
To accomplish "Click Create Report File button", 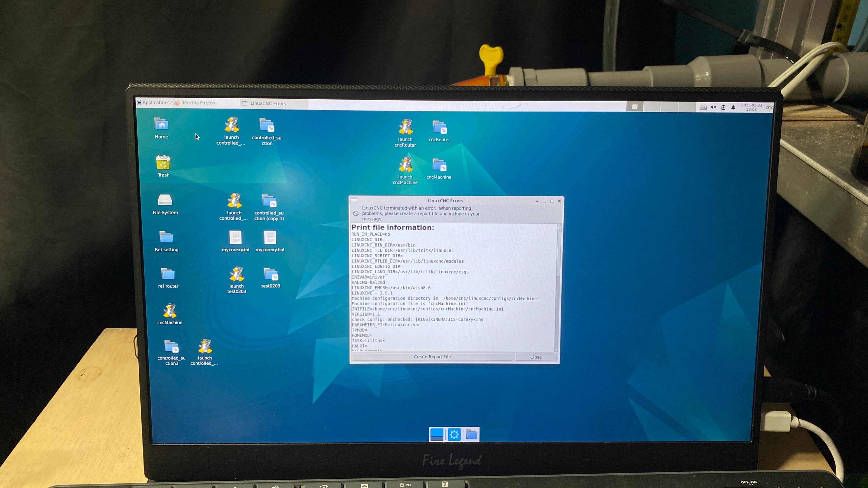I will (432, 357).
